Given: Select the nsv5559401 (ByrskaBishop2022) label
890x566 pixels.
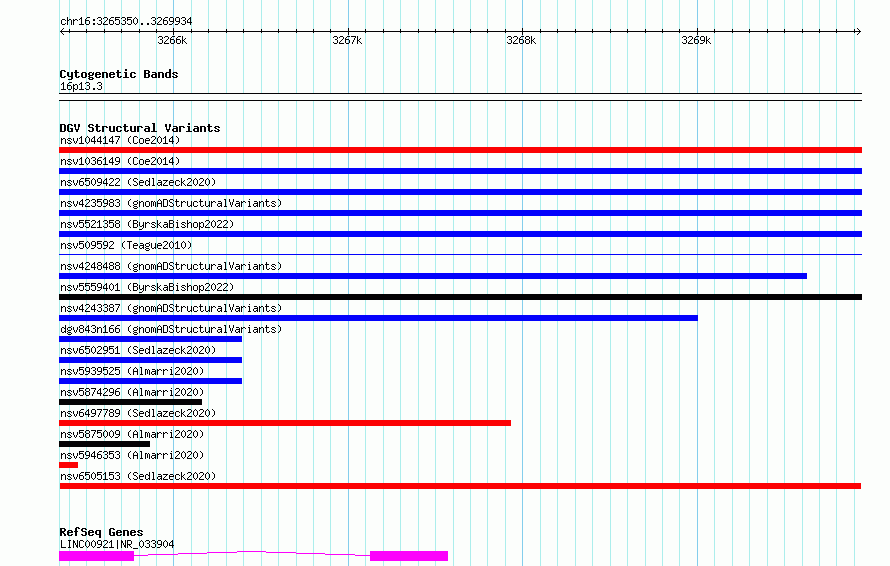Looking at the screenshot, I should coord(147,287).
